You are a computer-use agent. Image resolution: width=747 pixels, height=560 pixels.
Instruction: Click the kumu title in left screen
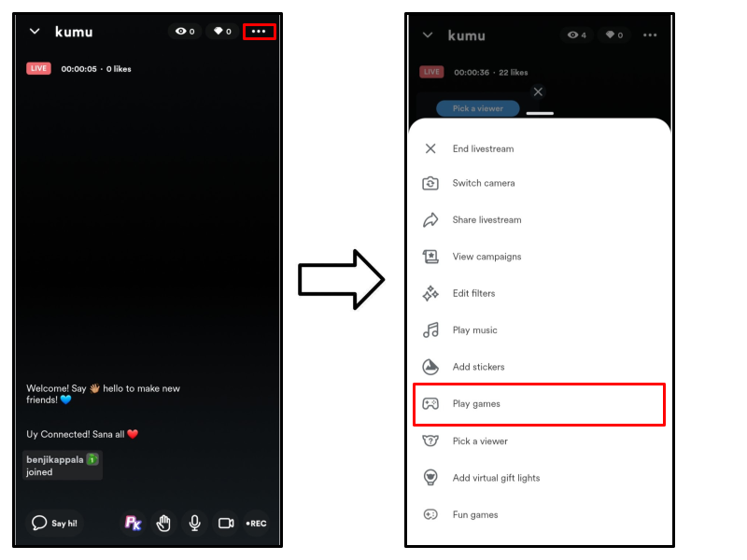[x=74, y=32]
